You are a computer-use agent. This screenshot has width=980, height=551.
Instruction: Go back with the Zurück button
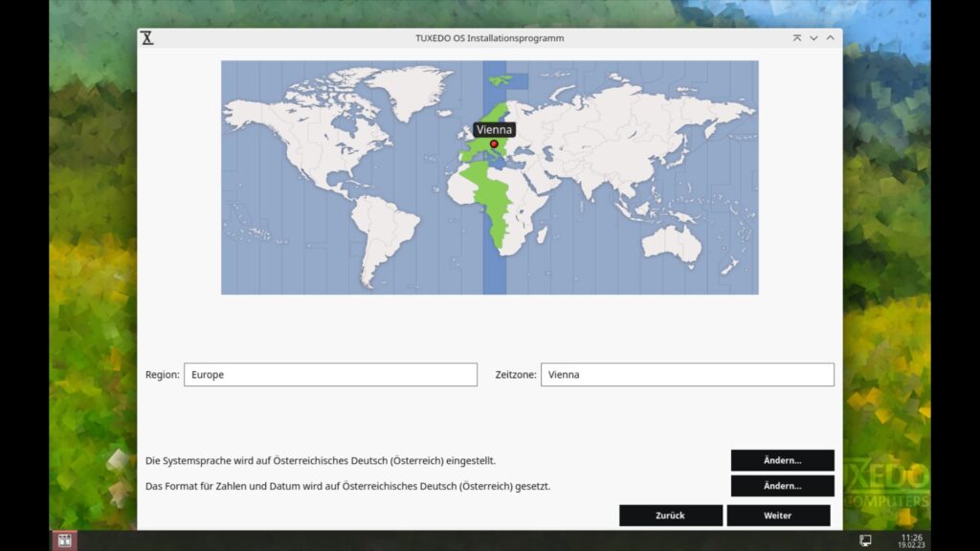pos(671,516)
